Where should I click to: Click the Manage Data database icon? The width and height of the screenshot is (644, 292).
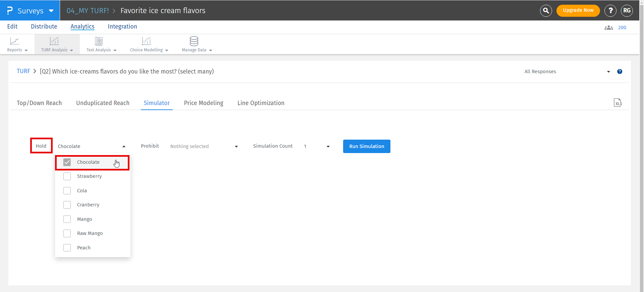[194, 41]
